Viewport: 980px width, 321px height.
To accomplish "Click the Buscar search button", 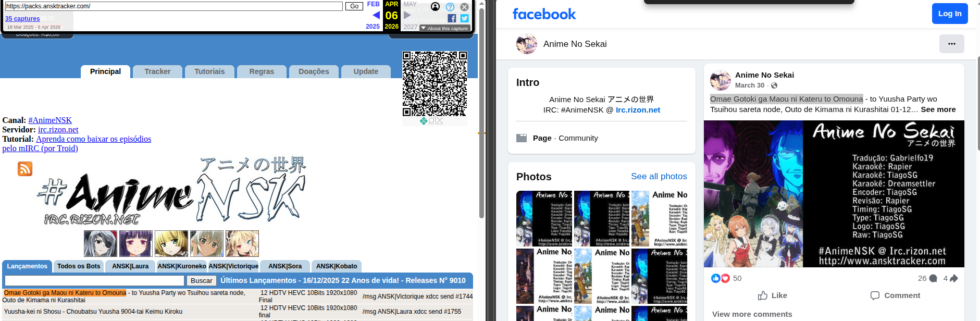I will click(x=201, y=280).
